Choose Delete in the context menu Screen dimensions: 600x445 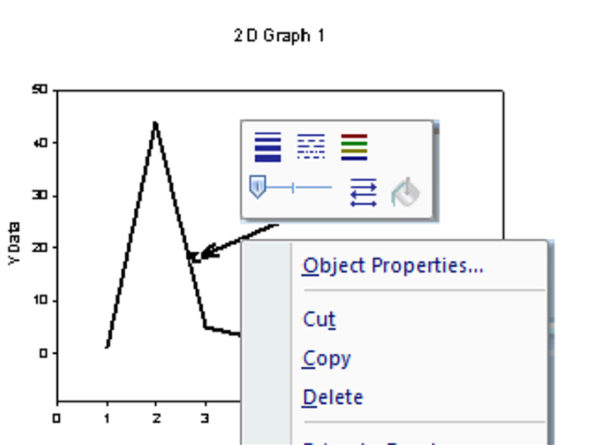coord(332,397)
